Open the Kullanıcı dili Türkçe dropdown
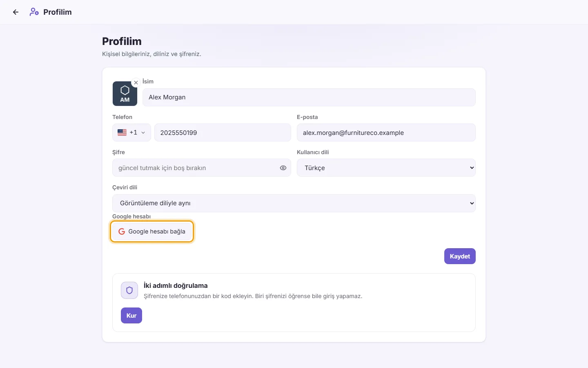The image size is (588, 368). (386, 168)
